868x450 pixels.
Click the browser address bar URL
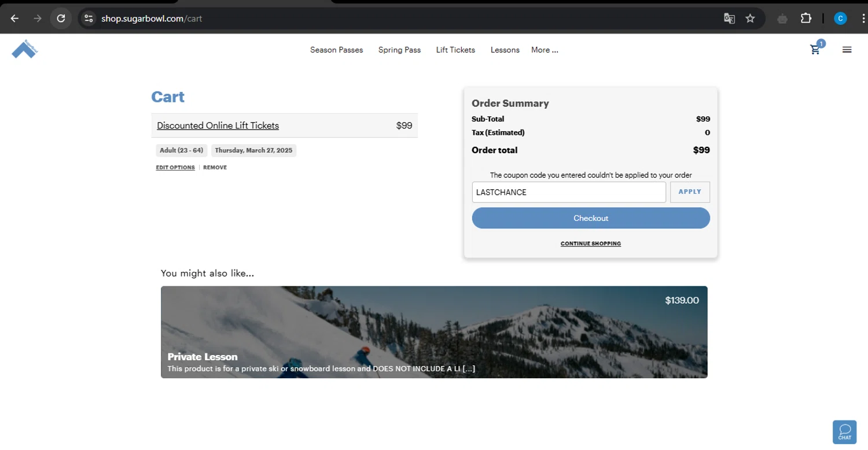[152, 19]
